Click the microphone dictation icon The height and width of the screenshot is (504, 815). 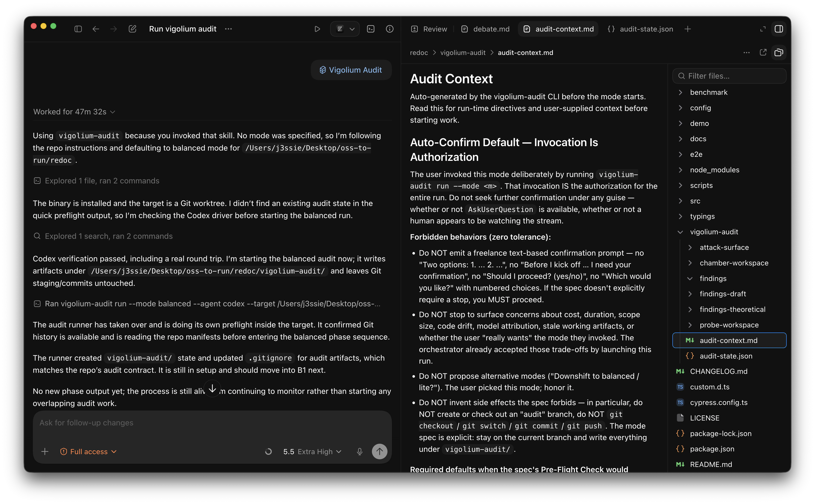pos(360,452)
